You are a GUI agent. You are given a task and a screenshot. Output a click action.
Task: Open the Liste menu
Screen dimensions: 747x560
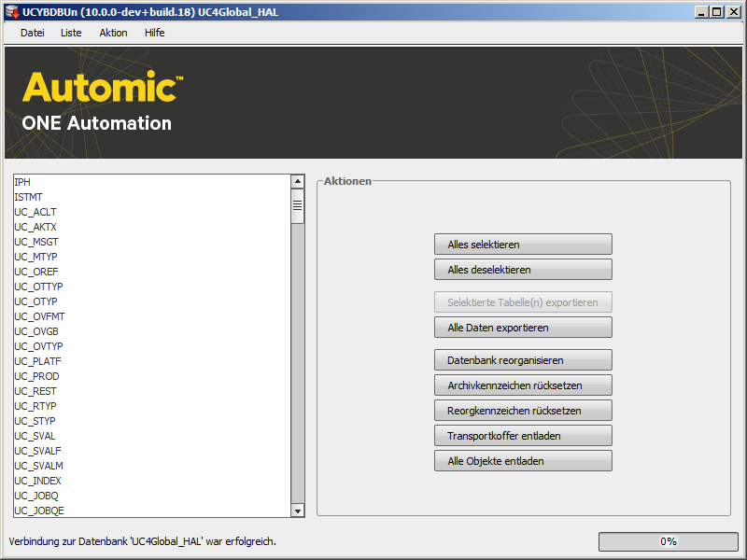pyautogui.click(x=71, y=33)
